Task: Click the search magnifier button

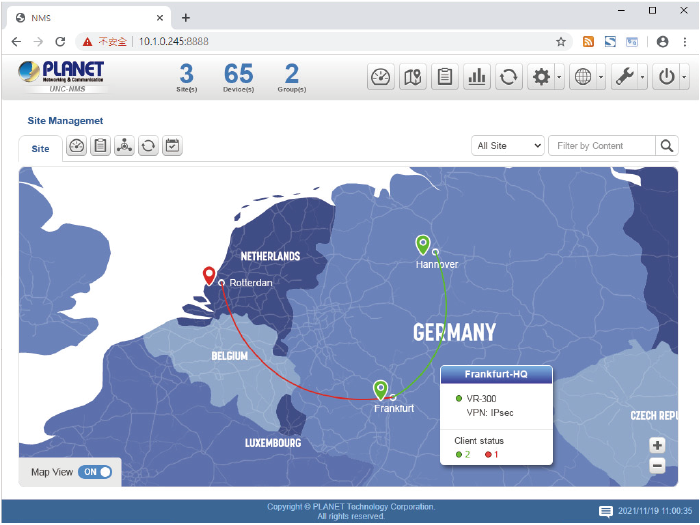Action: tap(667, 146)
